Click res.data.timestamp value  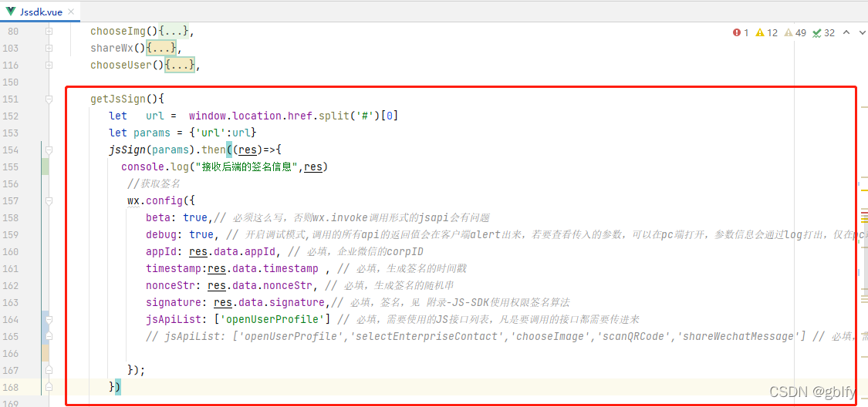(263, 269)
